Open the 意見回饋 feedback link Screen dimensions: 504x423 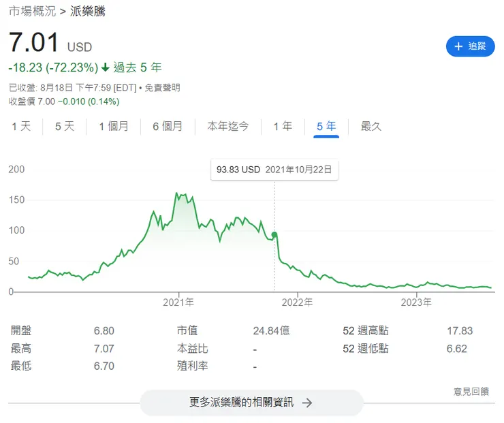click(471, 392)
